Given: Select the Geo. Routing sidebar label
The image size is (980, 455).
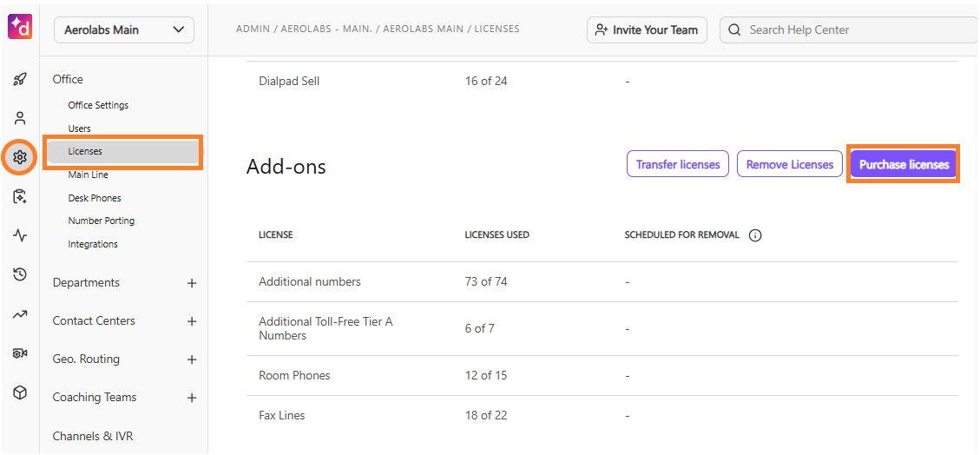Looking at the screenshot, I should pos(86,360).
